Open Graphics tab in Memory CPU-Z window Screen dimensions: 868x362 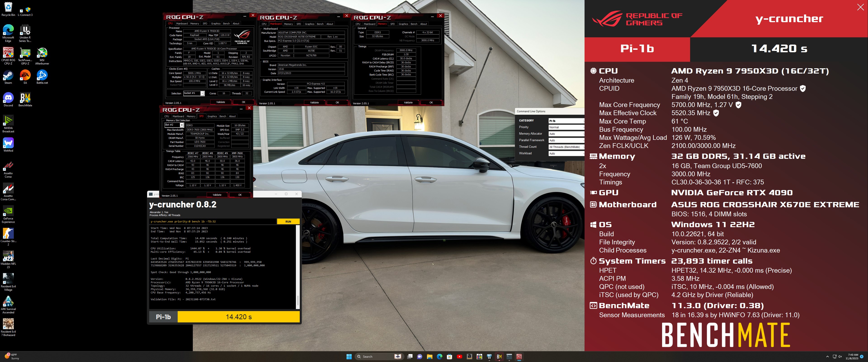click(403, 24)
